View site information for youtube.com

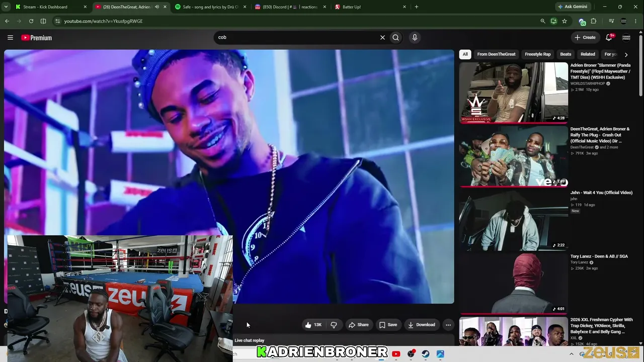(x=57, y=21)
